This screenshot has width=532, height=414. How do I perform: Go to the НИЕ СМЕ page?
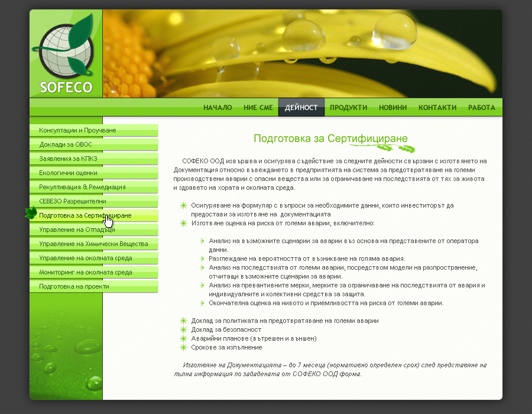coord(258,108)
